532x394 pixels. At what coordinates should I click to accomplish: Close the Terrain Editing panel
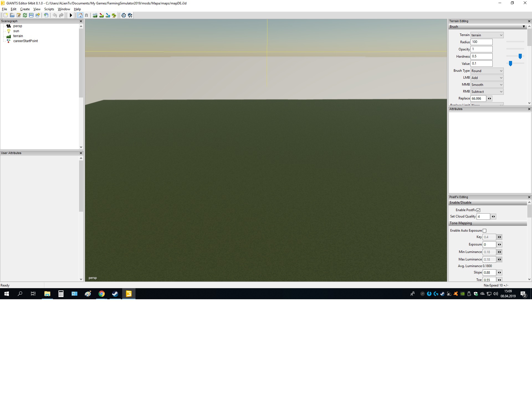[x=529, y=21]
